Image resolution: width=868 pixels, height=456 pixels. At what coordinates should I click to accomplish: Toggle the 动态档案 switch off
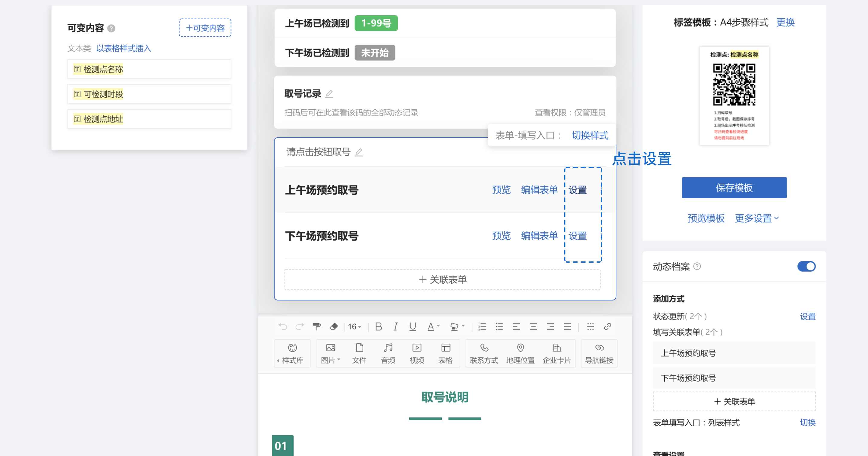806,266
